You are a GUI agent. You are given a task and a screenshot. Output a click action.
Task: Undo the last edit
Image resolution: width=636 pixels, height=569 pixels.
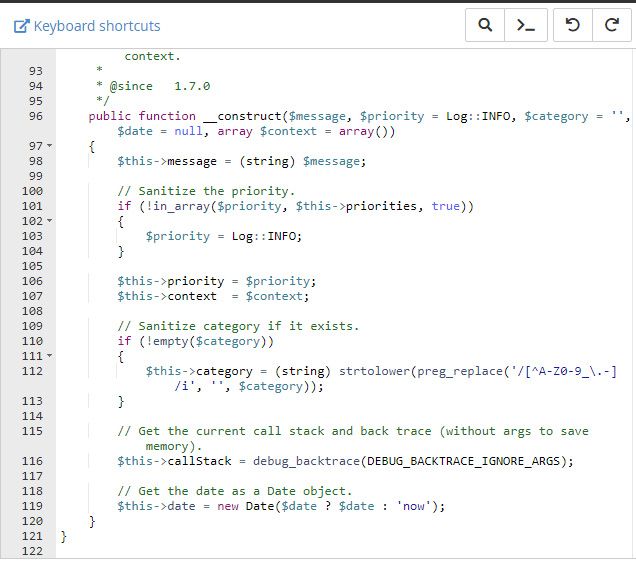[573, 25]
